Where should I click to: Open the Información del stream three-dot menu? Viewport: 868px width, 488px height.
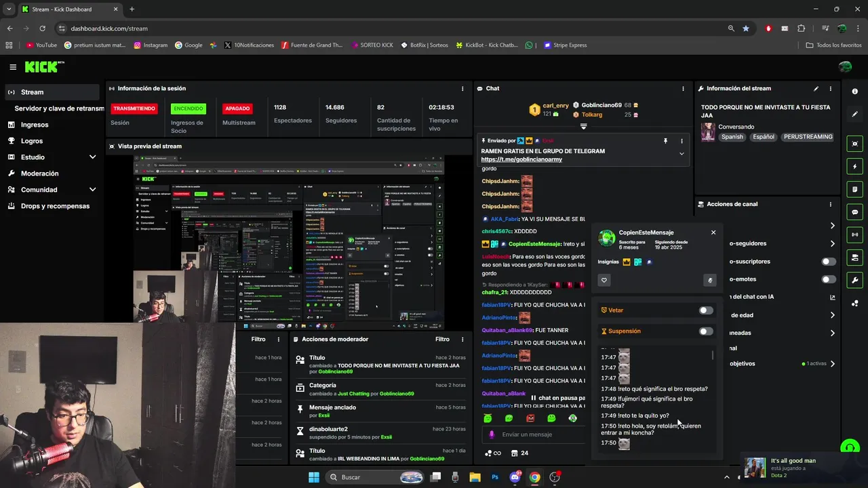coord(830,89)
